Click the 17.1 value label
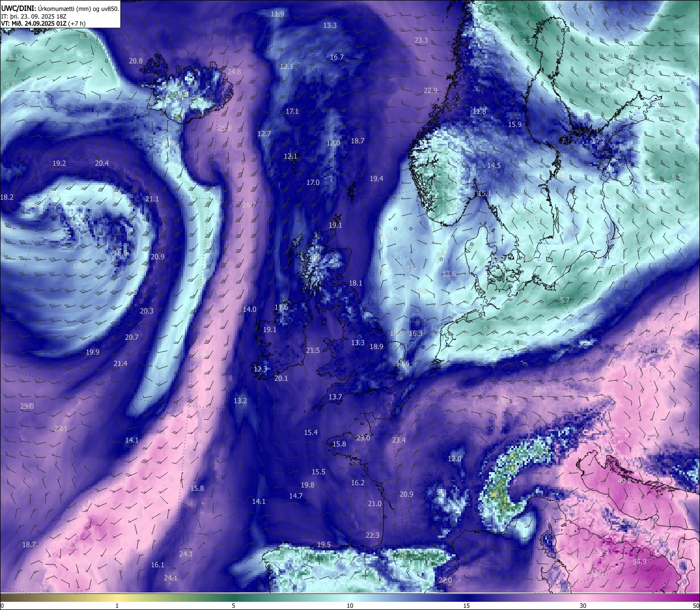 (292, 111)
